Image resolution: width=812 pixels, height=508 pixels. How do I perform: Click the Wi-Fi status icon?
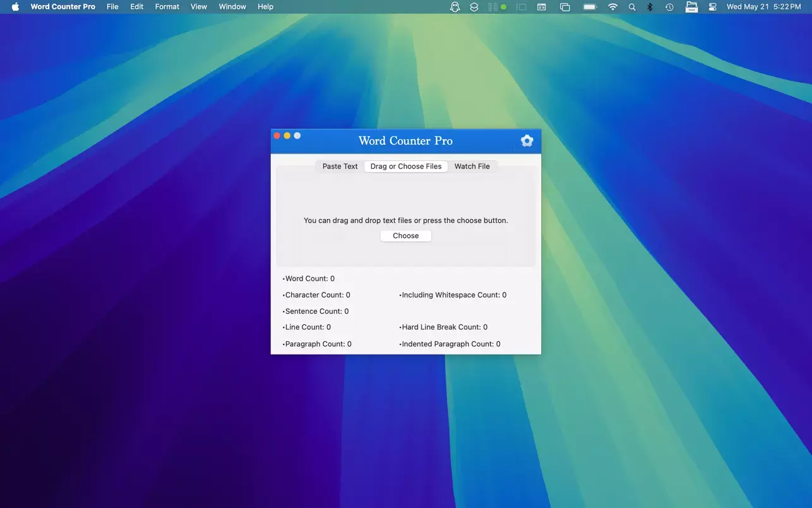pos(612,7)
